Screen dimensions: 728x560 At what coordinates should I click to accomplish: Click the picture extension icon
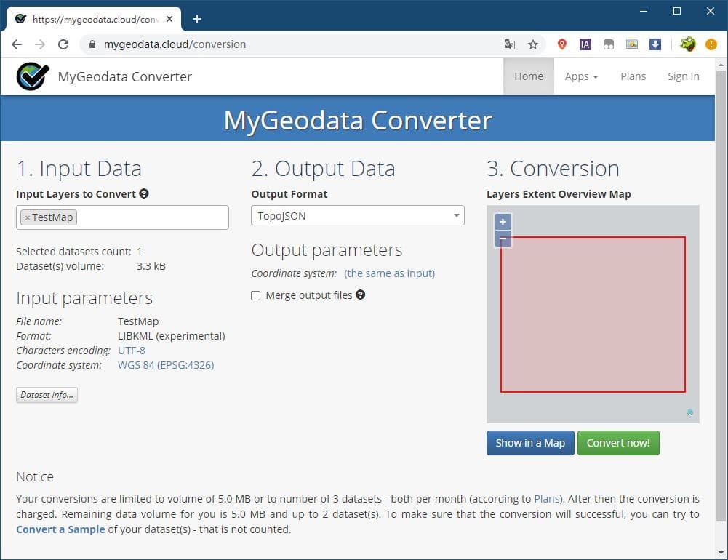pos(631,44)
